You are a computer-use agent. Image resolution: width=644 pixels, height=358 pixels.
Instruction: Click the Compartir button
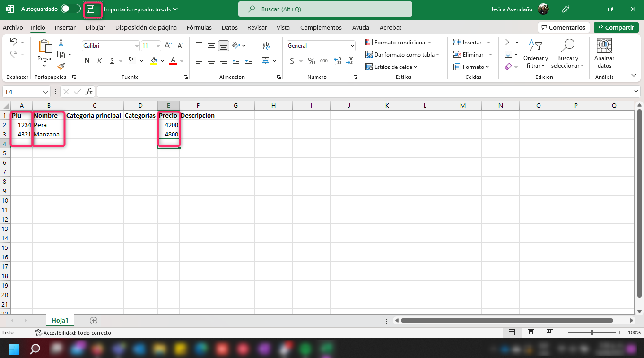(x=616, y=28)
